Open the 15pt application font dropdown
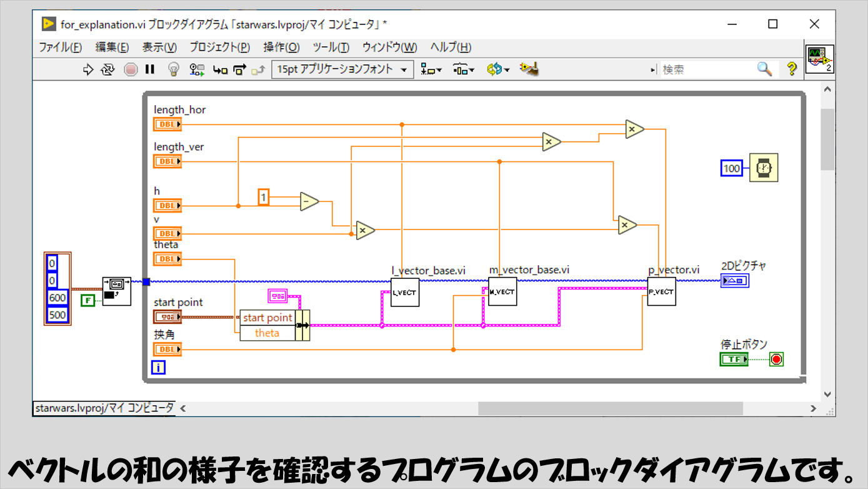This screenshot has width=868, height=489. click(342, 69)
